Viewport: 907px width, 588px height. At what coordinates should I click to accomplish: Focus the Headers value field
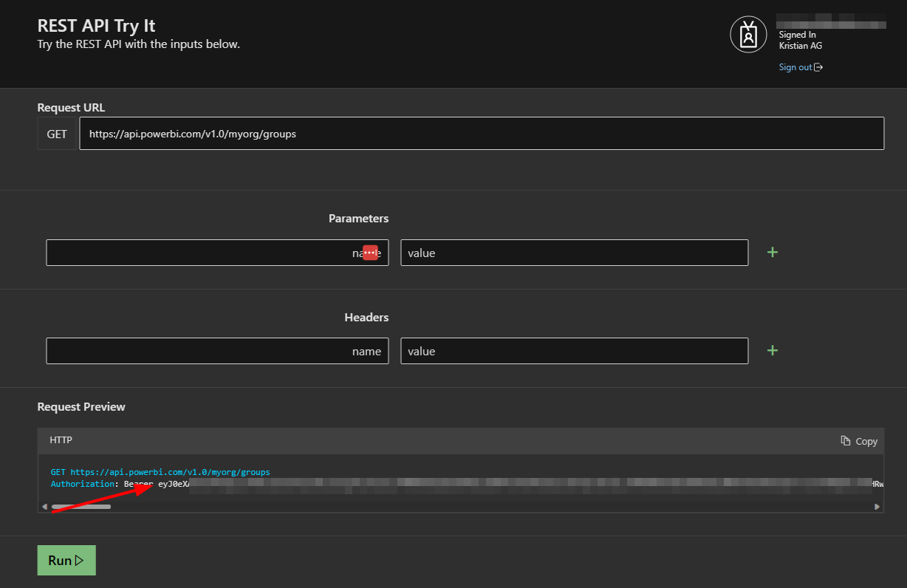click(574, 351)
